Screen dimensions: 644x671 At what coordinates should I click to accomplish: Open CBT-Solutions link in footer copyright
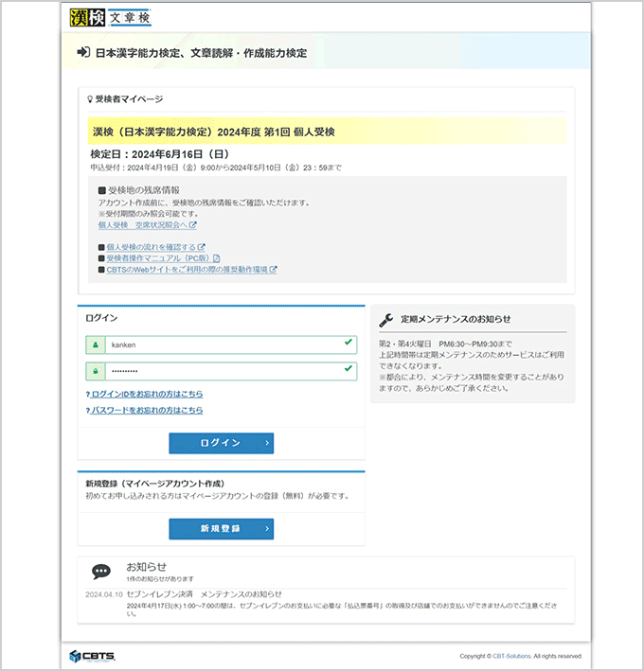tap(511, 656)
